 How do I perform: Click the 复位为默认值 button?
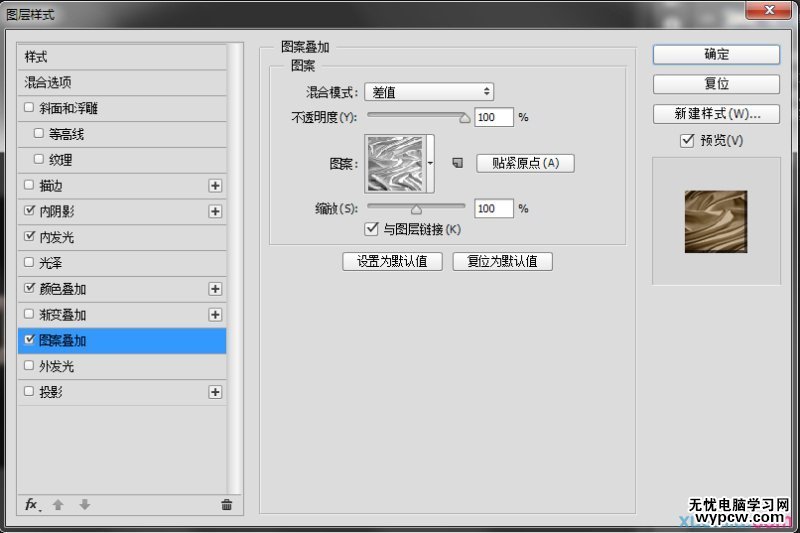pyautogui.click(x=502, y=261)
